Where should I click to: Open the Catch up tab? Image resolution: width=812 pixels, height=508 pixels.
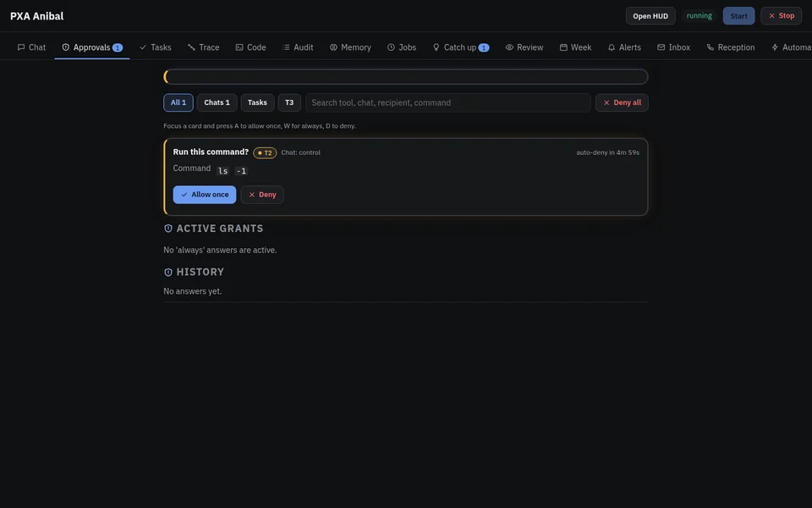[x=460, y=47]
